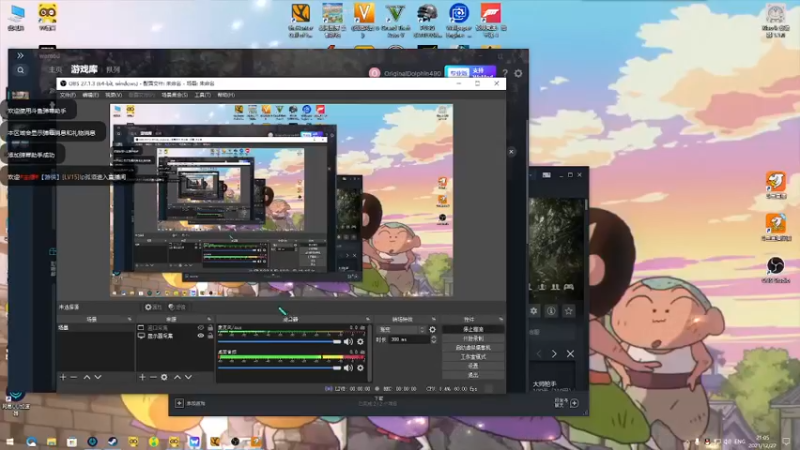800x450 pixels.
Task: Pop out the 场景 dock panel
Action: (129, 319)
